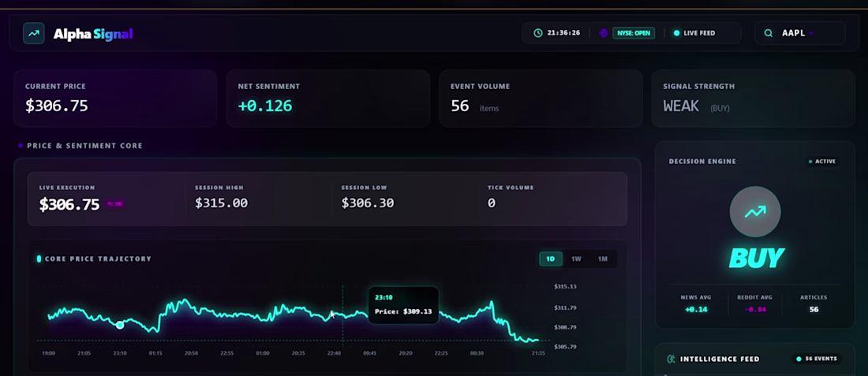Click the circular uptrend icon above BUY

pos(755,212)
